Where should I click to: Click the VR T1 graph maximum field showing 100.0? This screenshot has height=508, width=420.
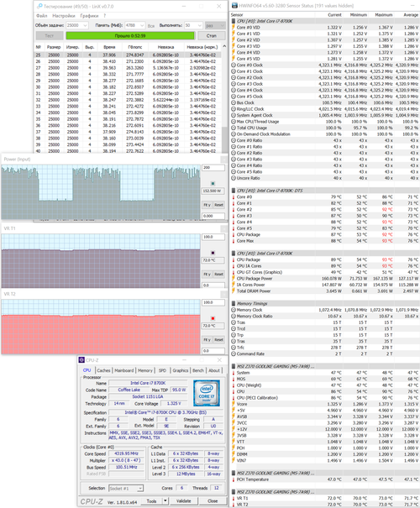[x=213, y=237]
